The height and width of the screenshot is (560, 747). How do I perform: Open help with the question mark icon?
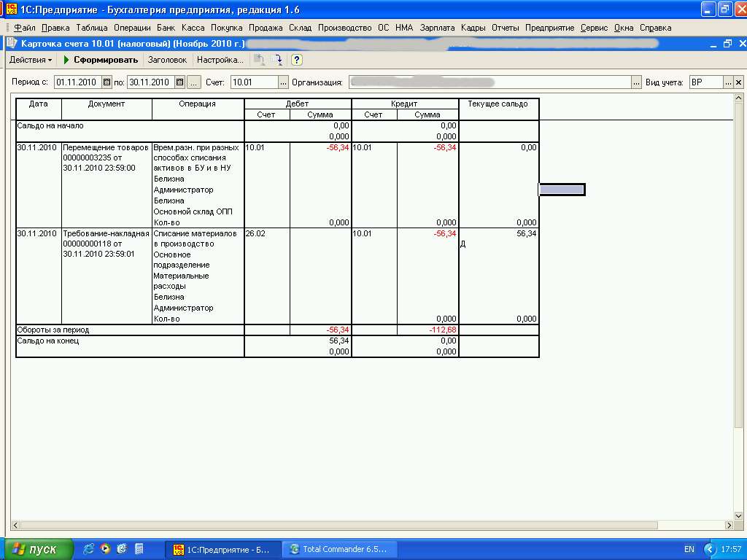(x=296, y=60)
